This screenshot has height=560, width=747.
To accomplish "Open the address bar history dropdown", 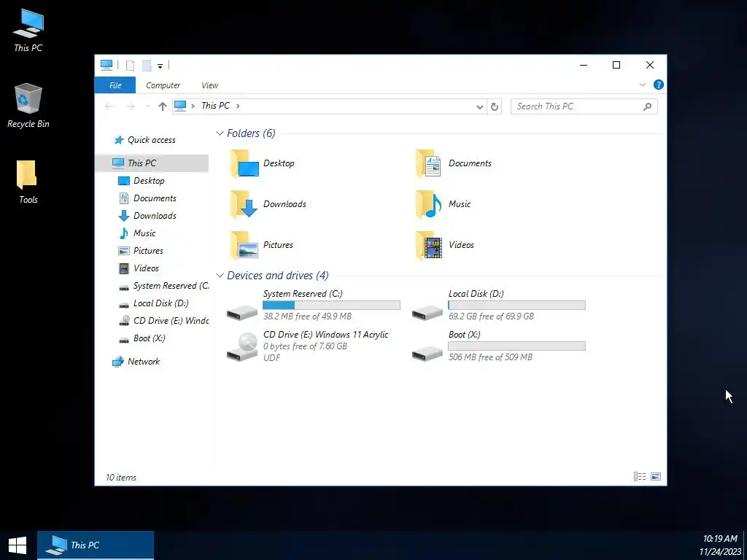I will click(x=480, y=106).
